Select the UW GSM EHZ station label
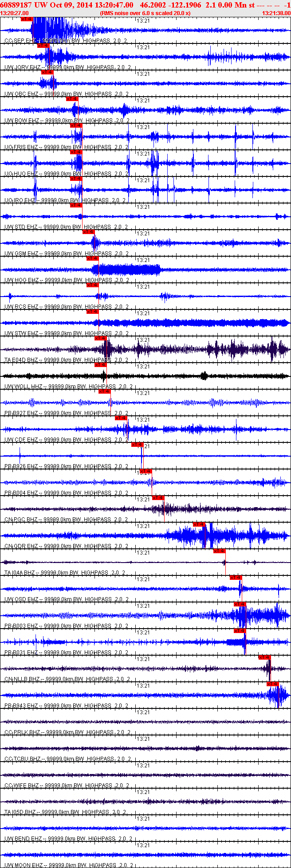 coord(21,254)
